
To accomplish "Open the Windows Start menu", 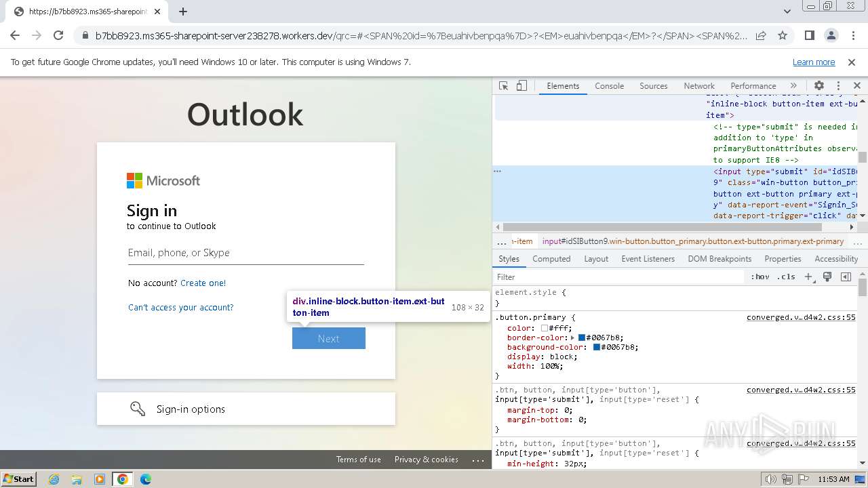I will [19, 479].
